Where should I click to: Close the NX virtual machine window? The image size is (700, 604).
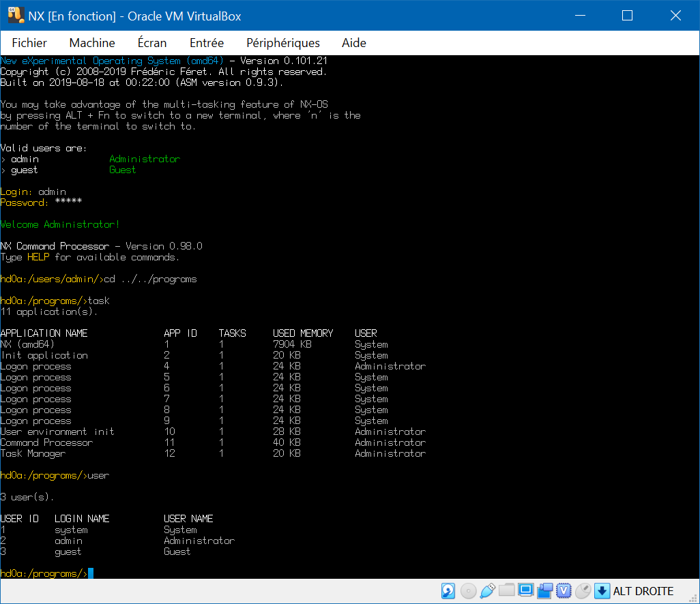click(x=676, y=16)
